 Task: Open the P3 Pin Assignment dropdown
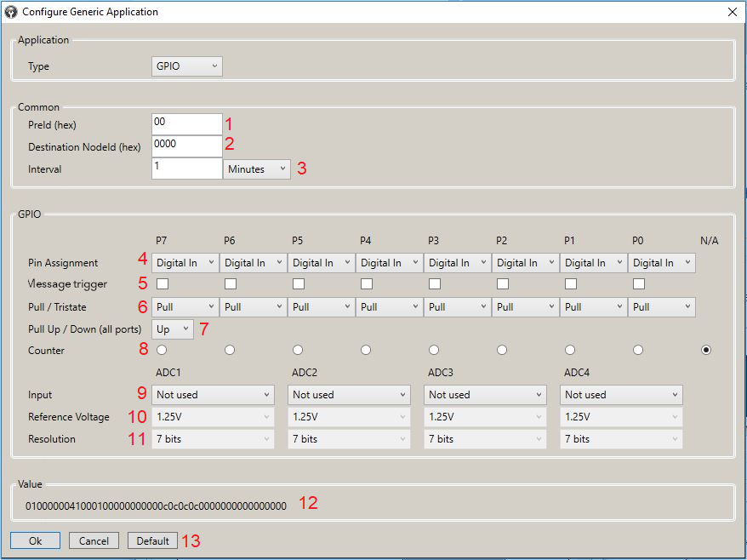coord(458,263)
